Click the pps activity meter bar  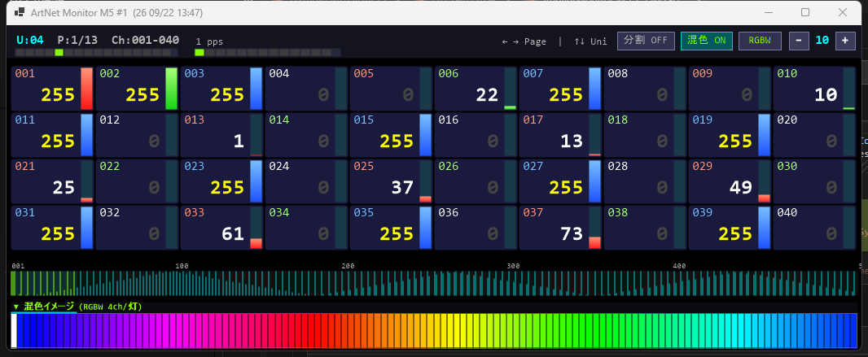tap(267, 53)
